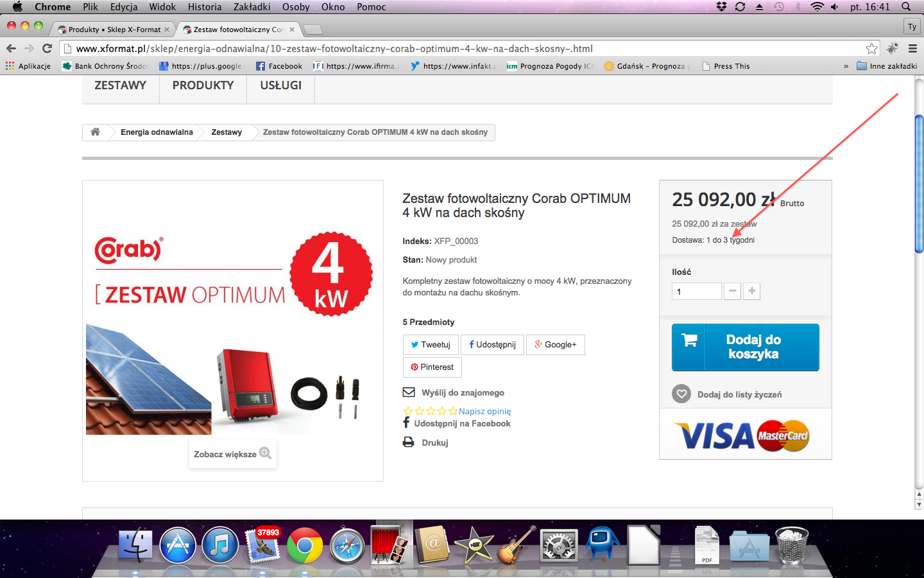Screen dimensions: 924x578
Task: Click Dodaj do listy życzeń link
Action: coord(739,394)
